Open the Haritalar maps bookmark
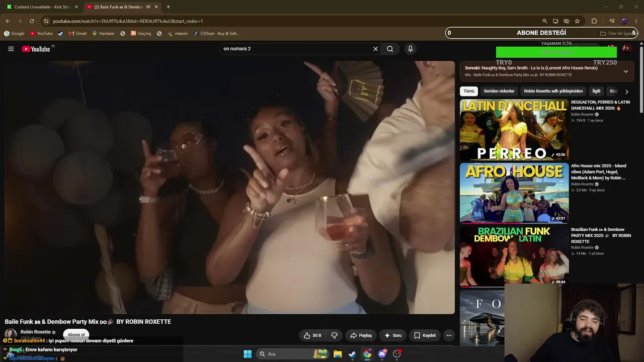The height and width of the screenshot is (362, 644). 103,34
